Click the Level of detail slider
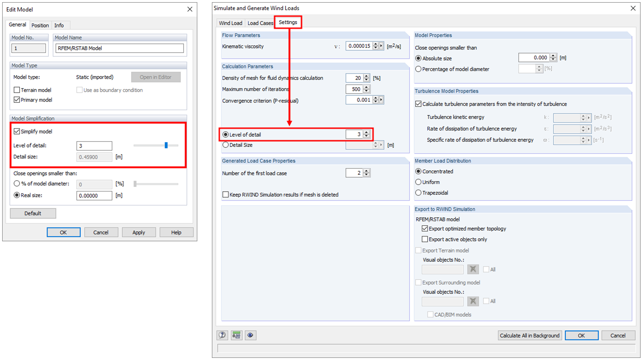644x361 pixels. point(166,145)
